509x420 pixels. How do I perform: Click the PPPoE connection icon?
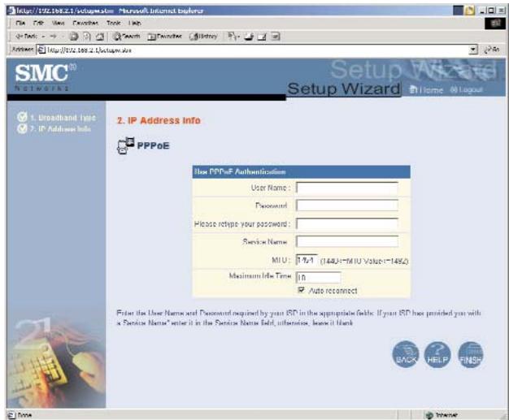tap(126, 145)
